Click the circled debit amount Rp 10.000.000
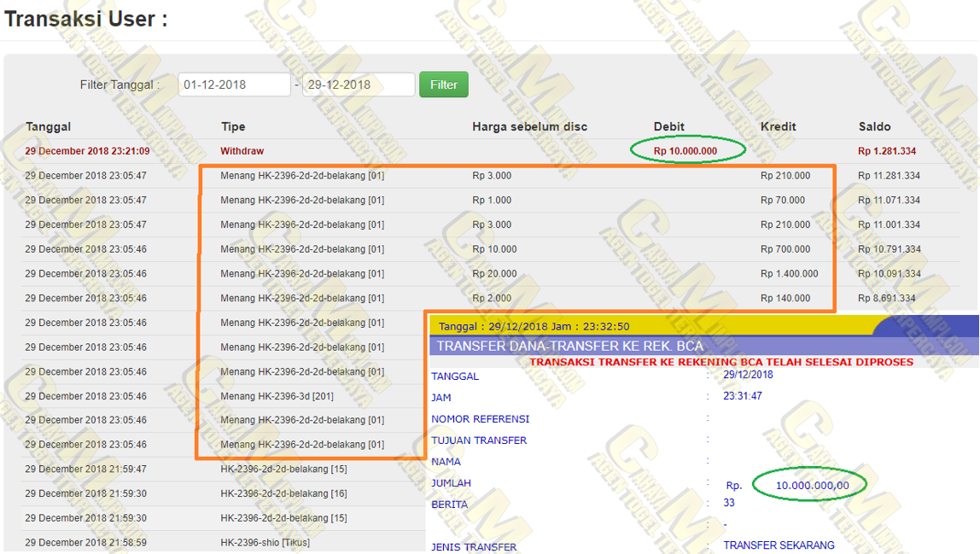Viewport: 980px width, 554px height. point(685,151)
